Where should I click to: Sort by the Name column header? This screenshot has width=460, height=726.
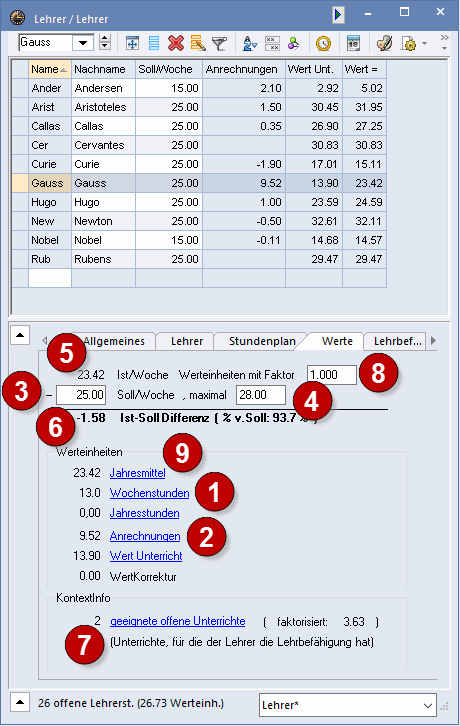pyautogui.click(x=50, y=69)
